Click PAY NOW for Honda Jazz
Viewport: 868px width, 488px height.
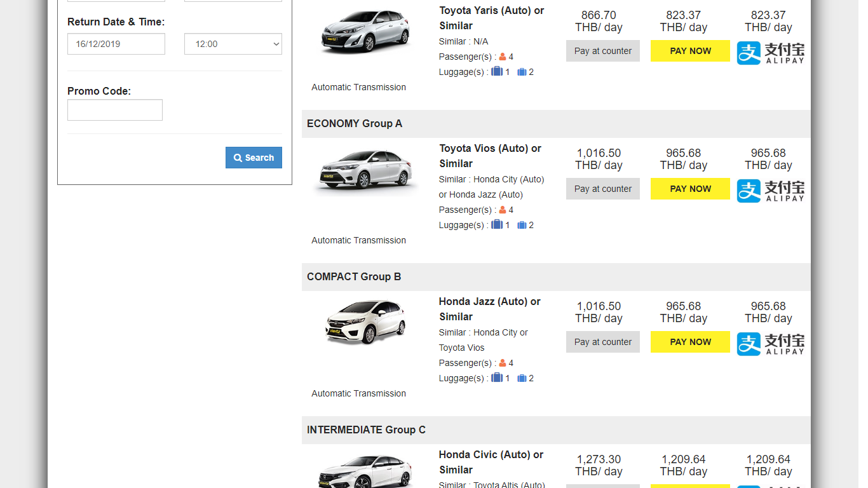[x=691, y=342]
